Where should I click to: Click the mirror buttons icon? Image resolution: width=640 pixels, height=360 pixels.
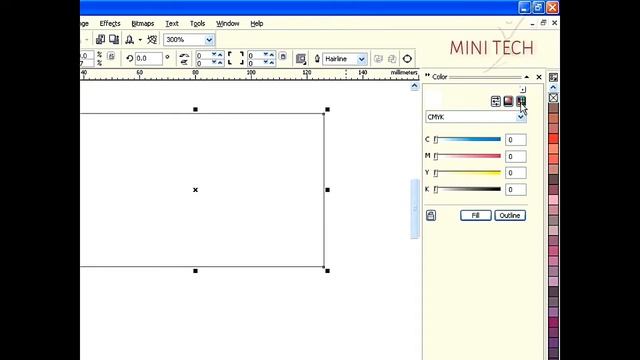pos(184,58)
